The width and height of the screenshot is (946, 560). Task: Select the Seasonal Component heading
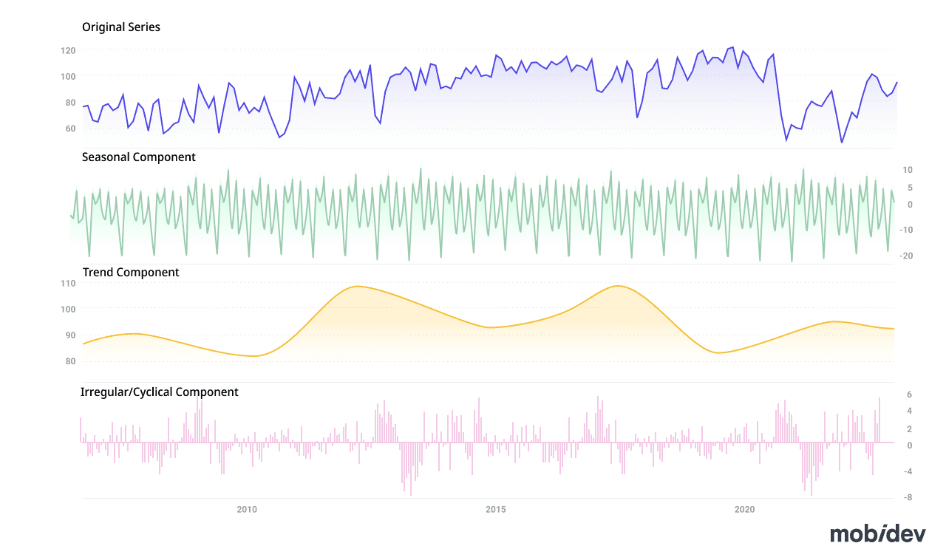pyautogui.click(x=139, y=157)
